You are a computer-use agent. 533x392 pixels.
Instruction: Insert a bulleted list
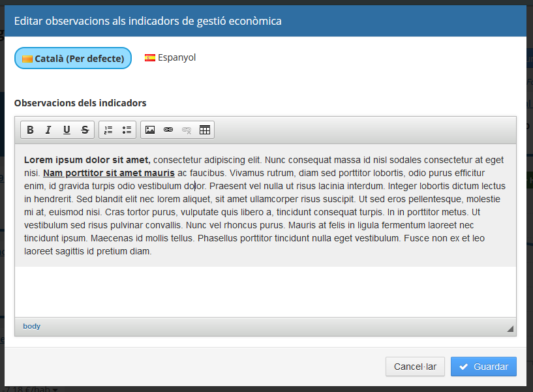127,130
